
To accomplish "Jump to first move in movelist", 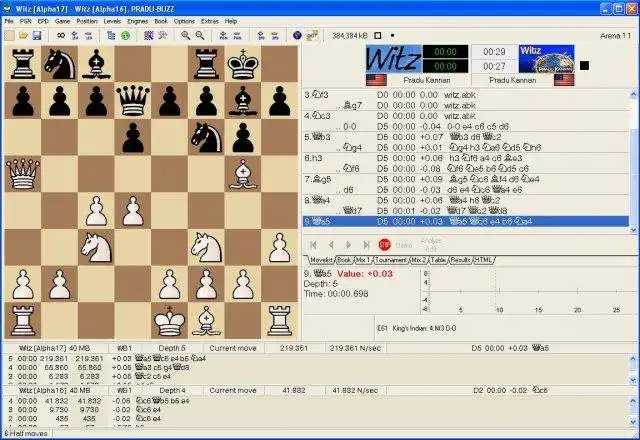I will tap(313, 245).
